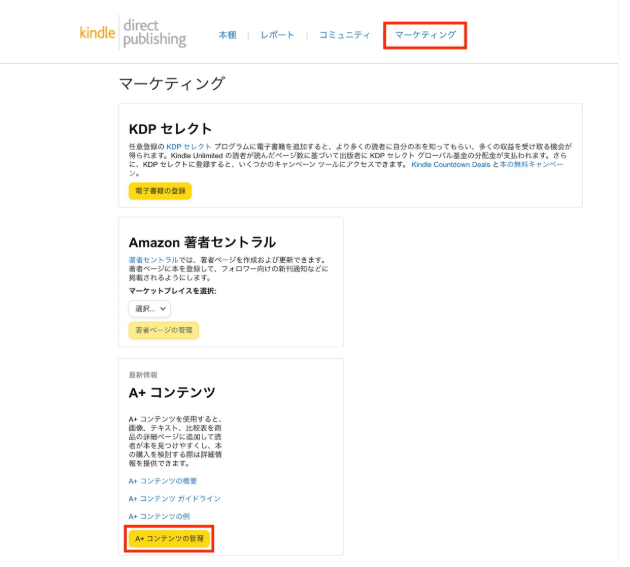Click the 著者ページの管理 button
The image size is (630, 567).
point(164,330)
